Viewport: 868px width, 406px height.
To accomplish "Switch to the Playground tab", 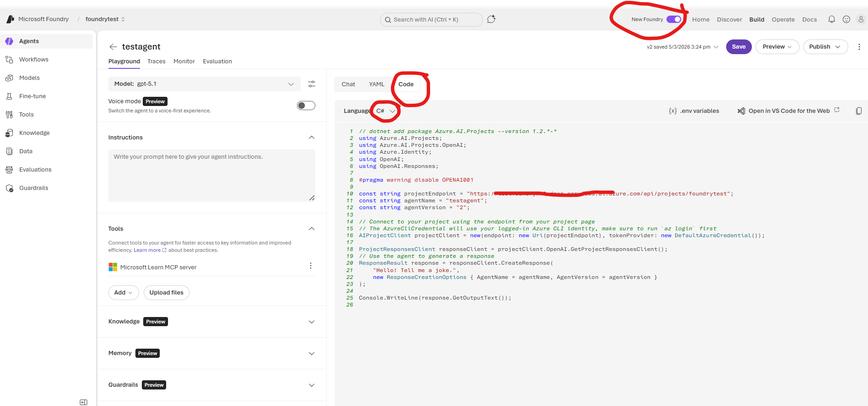I will [124, 61].
